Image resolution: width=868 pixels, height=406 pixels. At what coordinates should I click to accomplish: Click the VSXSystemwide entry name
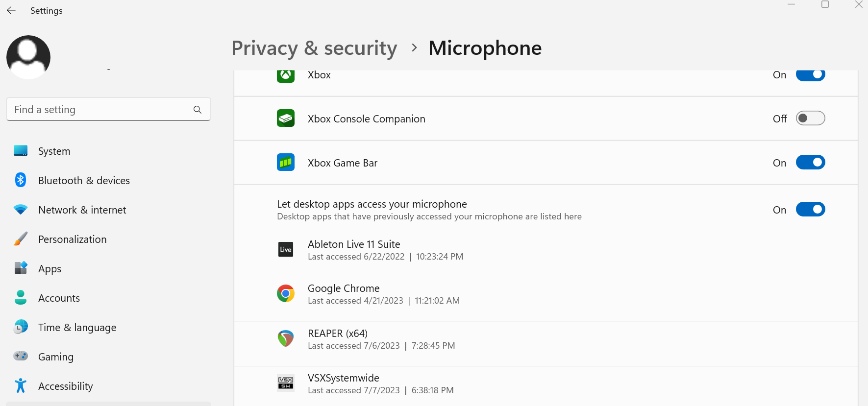pyautogui.click(x=344, y=378)
